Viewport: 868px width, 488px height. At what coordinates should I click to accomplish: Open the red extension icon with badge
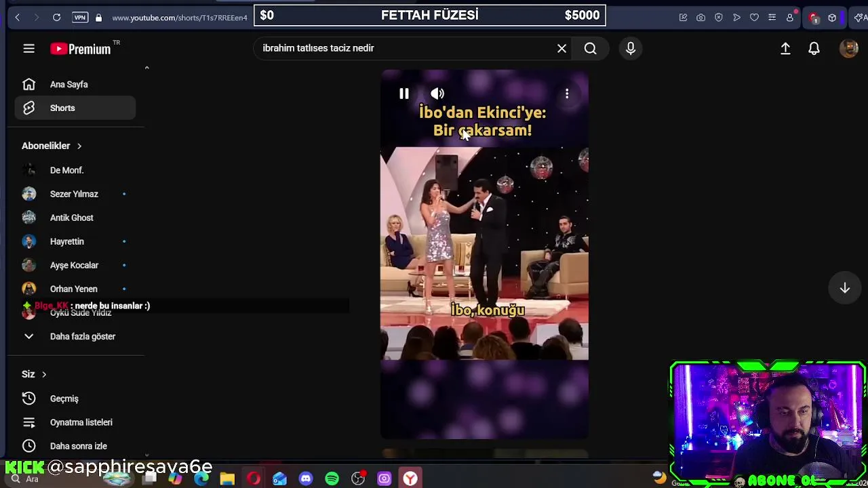point(814,18)
